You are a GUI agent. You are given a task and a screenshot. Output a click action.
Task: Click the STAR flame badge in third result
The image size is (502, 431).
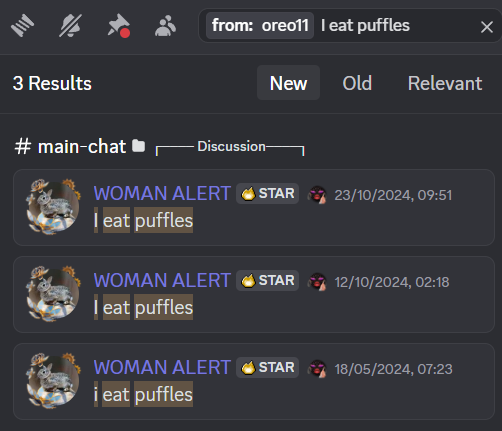coord(267,367)
